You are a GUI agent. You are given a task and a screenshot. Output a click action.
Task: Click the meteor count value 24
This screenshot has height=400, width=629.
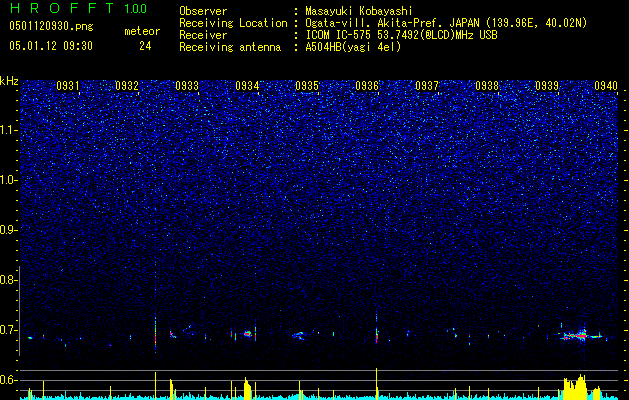pos(145,46)
